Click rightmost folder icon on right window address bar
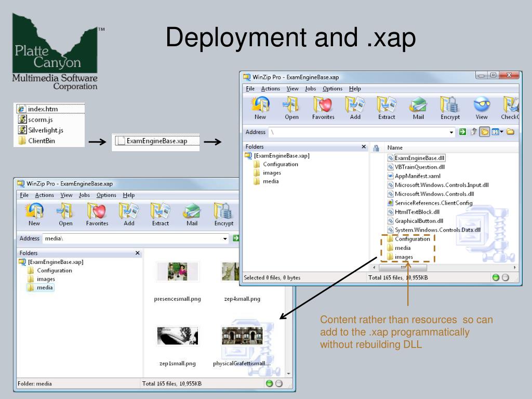Screen dimensions: 532x399 click(511, 131)
